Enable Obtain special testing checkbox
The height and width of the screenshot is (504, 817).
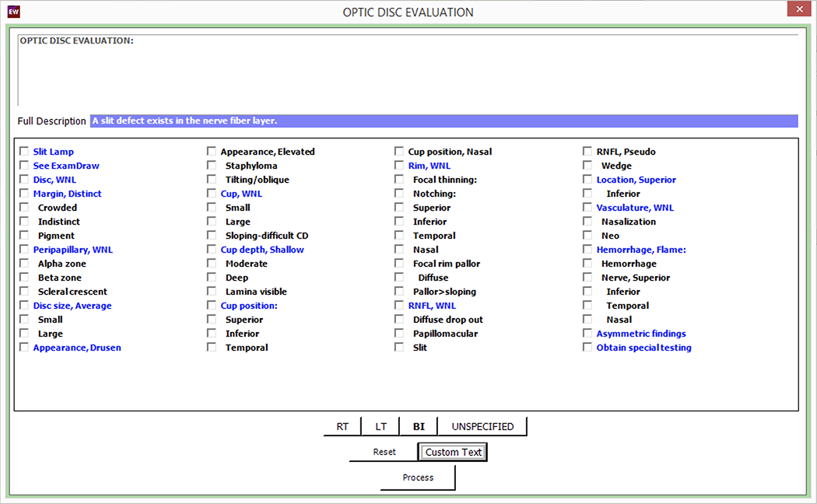coord(587,348)
